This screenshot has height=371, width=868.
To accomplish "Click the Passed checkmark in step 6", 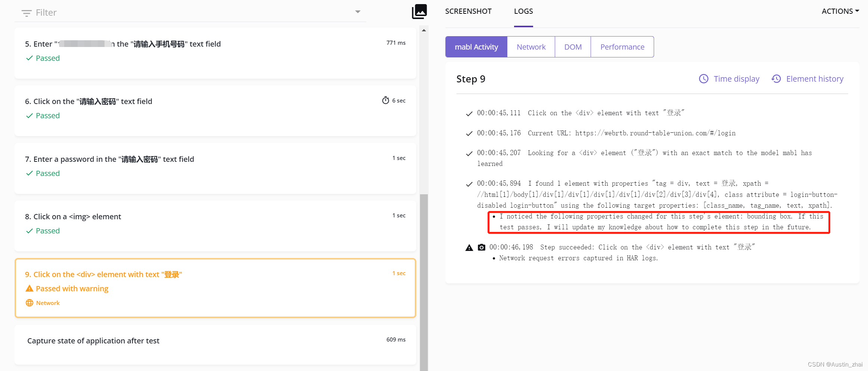I will [29, 116].
